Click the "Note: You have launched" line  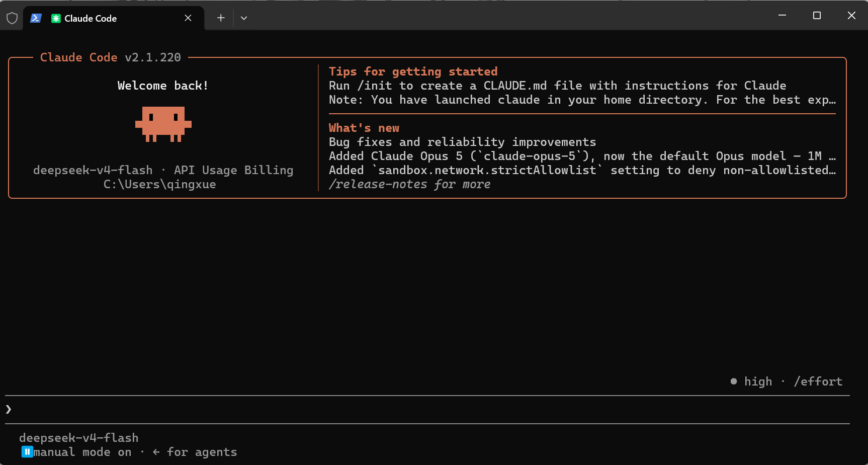pos(582,100)
